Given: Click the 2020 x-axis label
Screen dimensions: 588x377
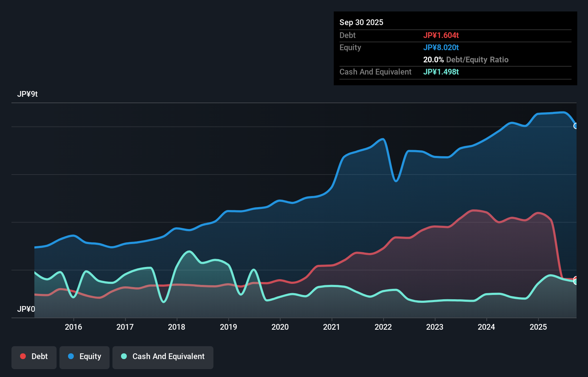Looking at the screenshot, I should tap(280, 327).
